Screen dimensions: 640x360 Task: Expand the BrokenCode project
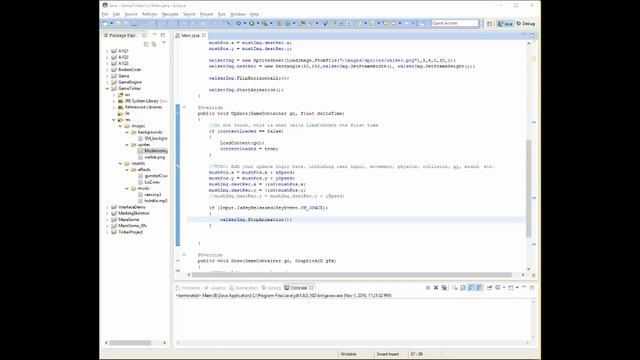pos(107,70)
